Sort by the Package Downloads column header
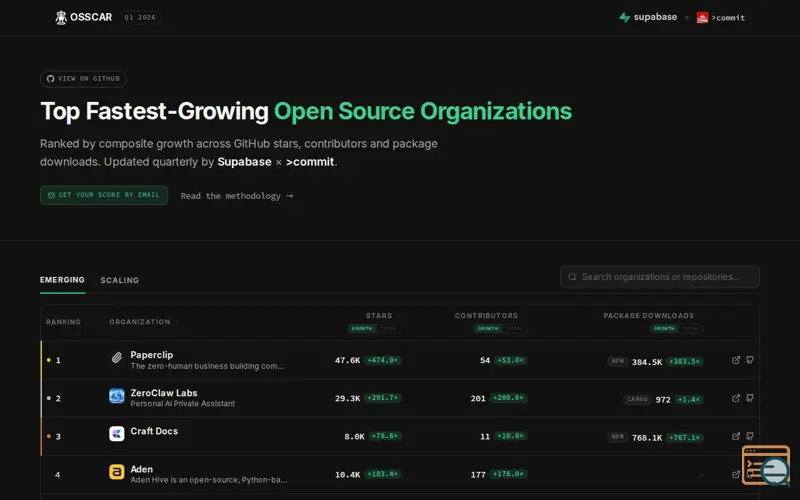This screenshot has width=800, height=500. click(648, 316)
